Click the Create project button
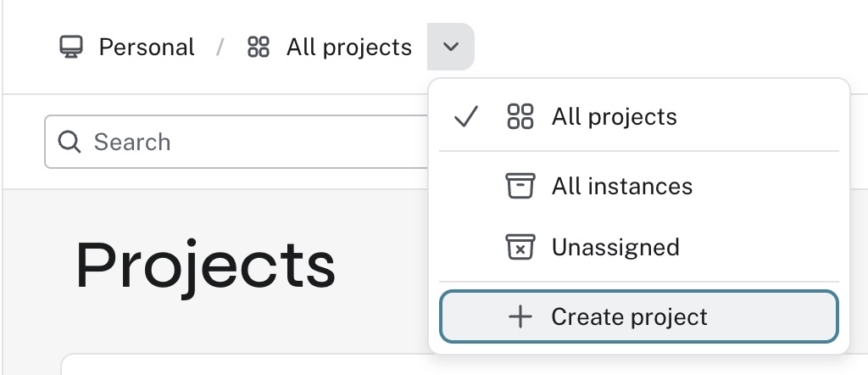Image resolution: width=868 pixels, height=375 pixels. (x=639, y=316)
